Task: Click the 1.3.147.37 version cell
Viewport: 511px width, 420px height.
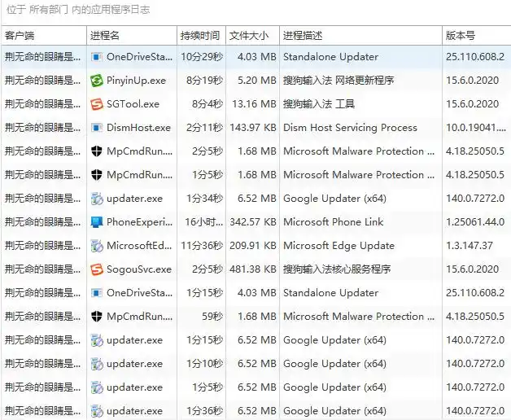Action: tap(470, 246)
